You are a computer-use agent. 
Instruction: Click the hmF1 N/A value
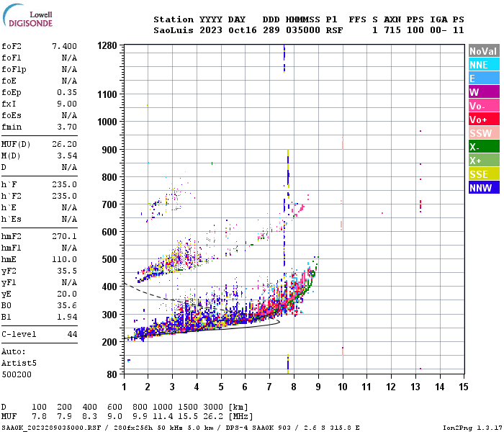pos(69,248)
